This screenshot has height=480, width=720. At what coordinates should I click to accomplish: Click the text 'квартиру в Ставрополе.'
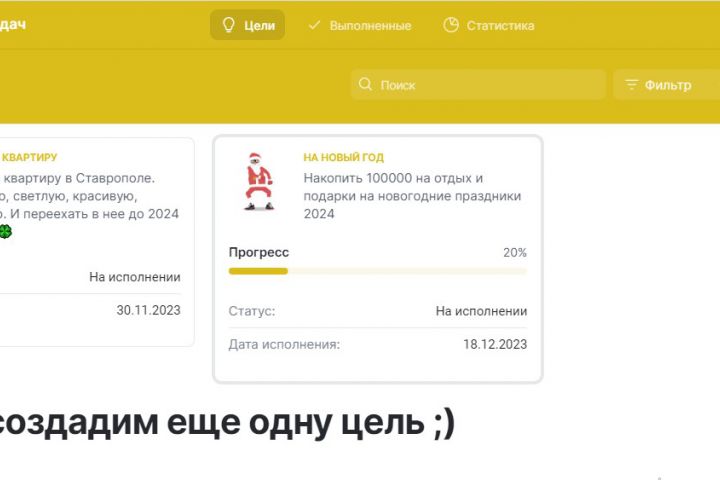point(79,178)
